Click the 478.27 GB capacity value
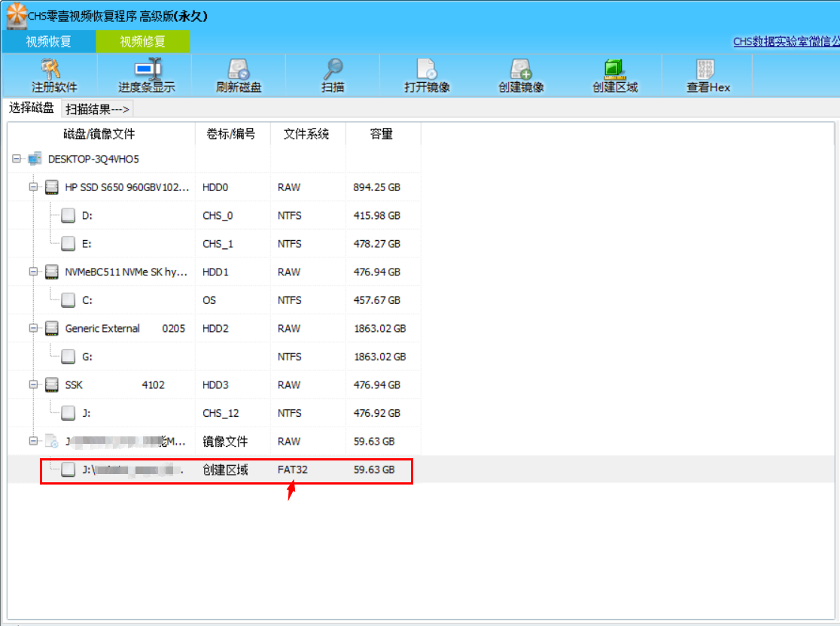840x626 pixels. 376,244
